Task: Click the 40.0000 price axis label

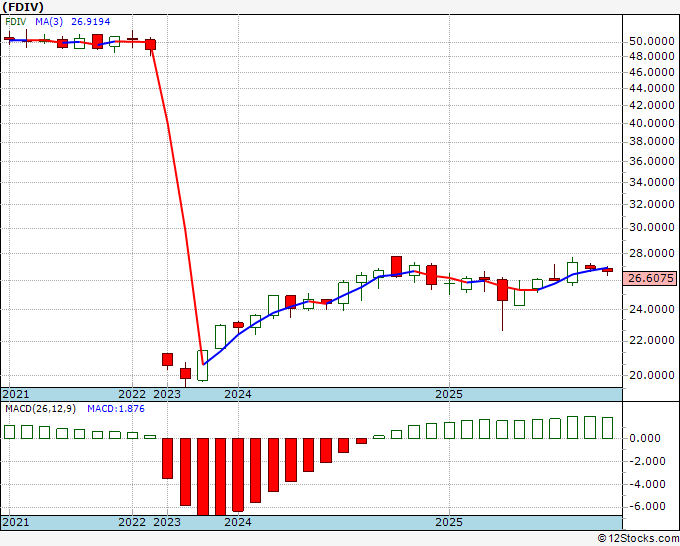Action: (x=651, y=123)
